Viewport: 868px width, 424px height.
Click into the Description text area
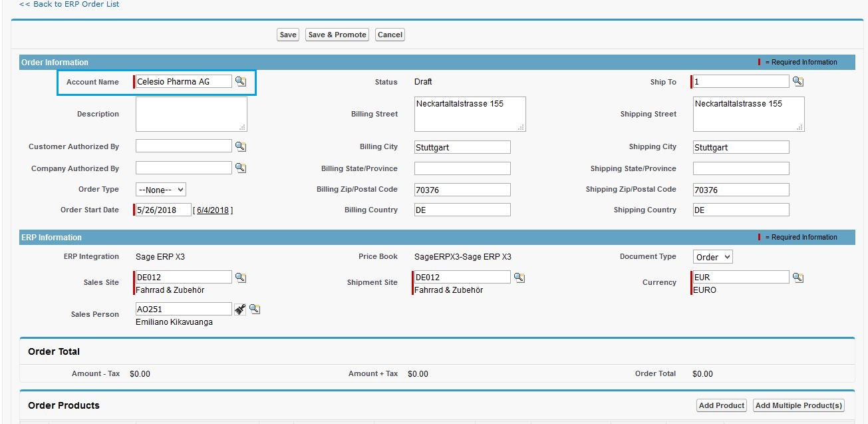click(x=191, y=114)
